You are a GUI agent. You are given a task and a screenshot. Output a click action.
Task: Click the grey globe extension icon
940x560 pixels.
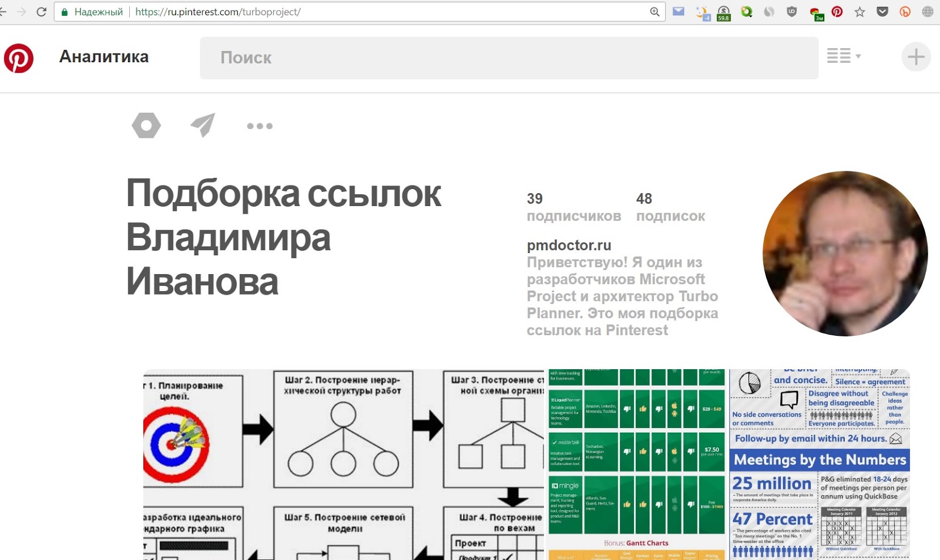point(928,12)
